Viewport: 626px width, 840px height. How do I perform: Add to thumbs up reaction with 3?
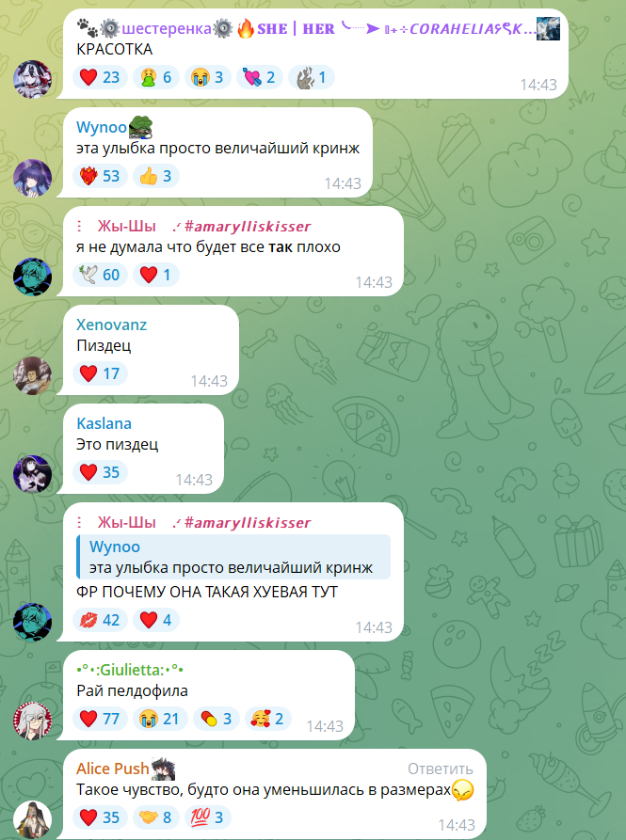pos(155,176)
